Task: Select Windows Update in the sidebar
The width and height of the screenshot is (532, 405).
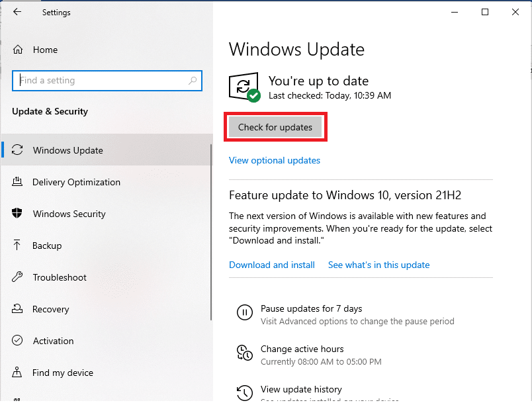Action: click(x=107, y=150)
